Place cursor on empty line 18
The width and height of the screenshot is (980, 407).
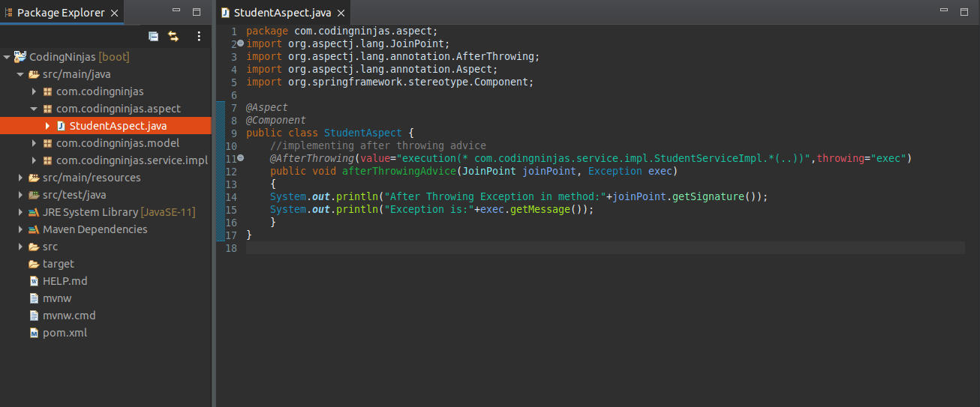click(x=605, y=247)
